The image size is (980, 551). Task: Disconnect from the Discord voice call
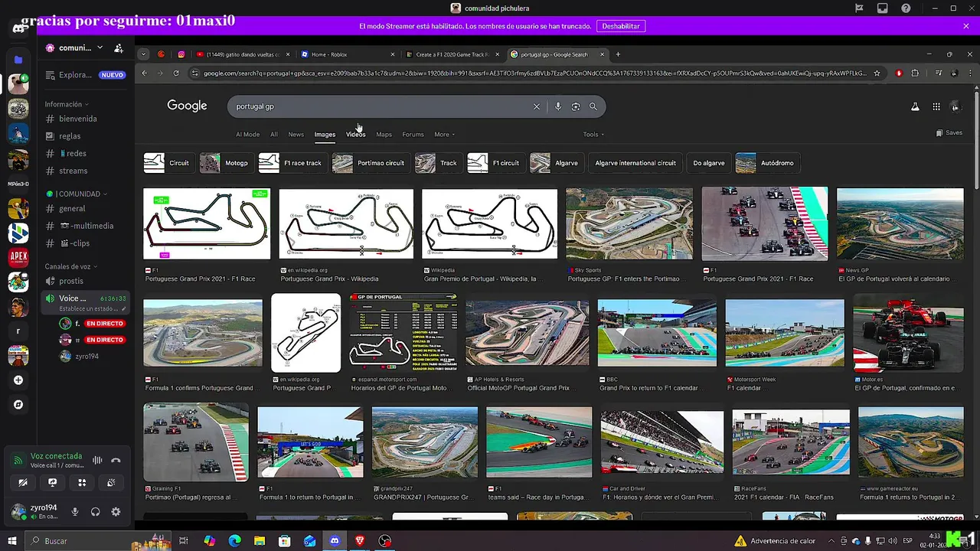pos(116,460)
